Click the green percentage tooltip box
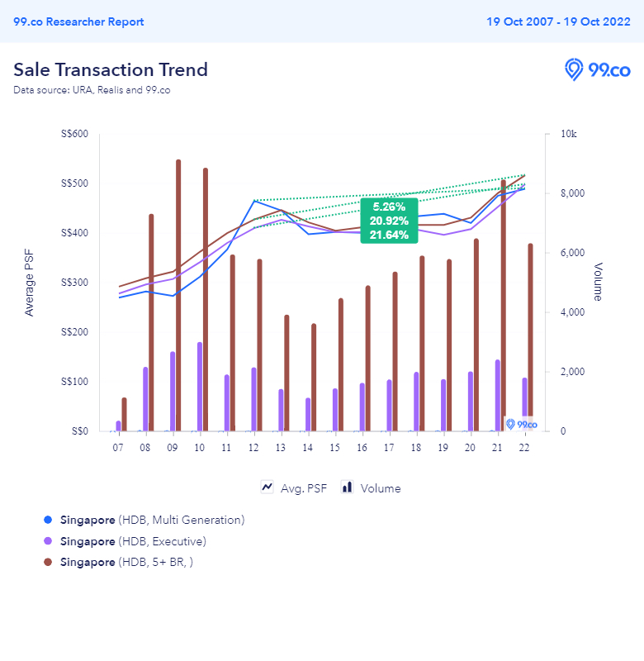Viewport: 644px width, 661px height. (x=390, y=221)
